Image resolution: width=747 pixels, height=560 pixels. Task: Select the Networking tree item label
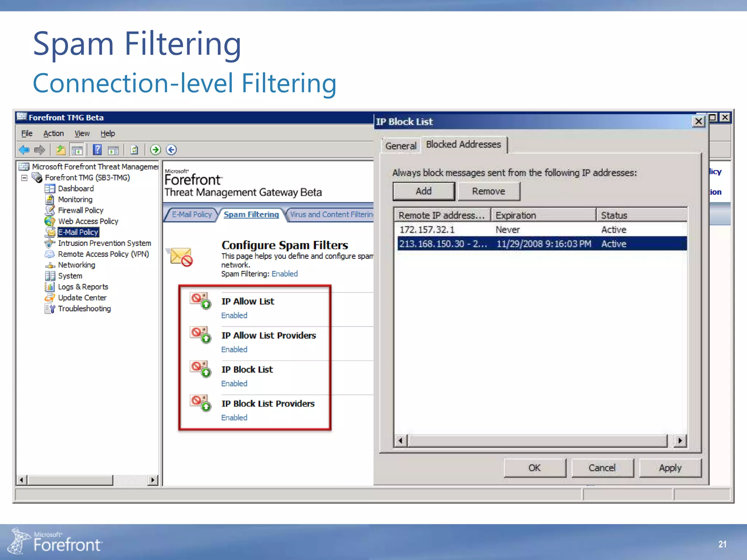coord(77,265)
